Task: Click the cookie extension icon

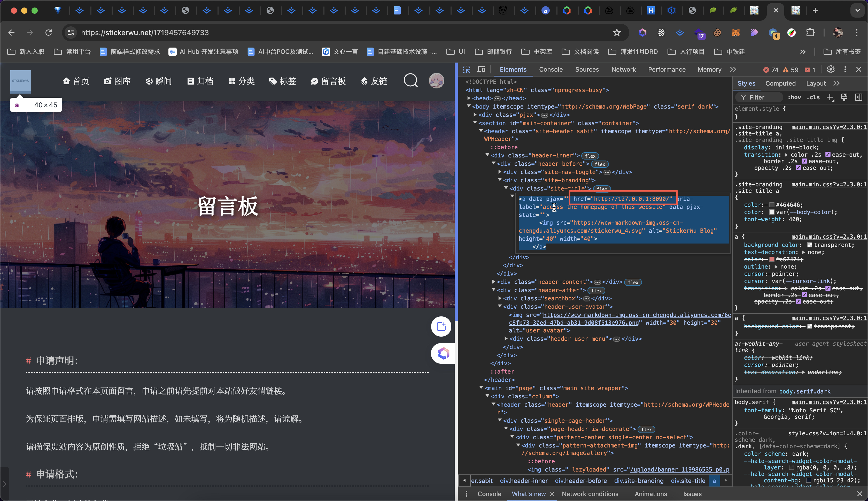Action: coord(717,32)
